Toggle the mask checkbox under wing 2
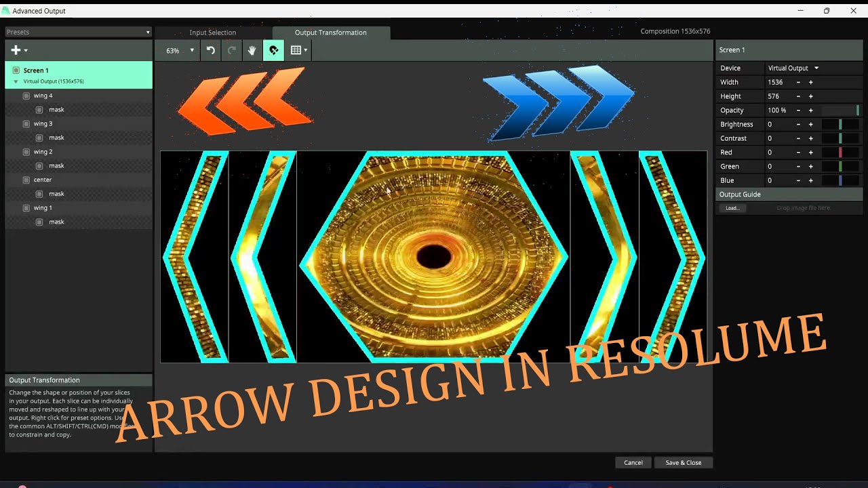 pos(39,166)
